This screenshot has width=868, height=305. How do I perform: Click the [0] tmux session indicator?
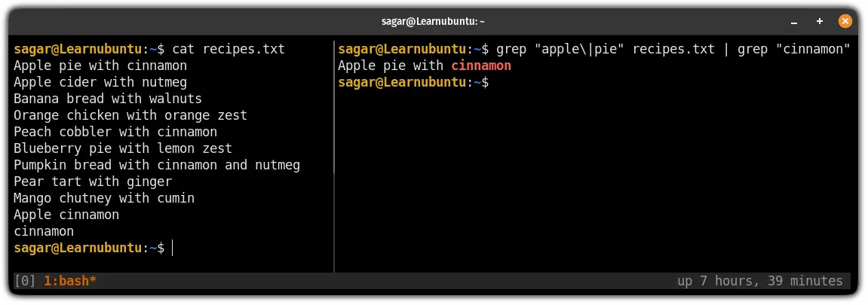tap(25, 281)
